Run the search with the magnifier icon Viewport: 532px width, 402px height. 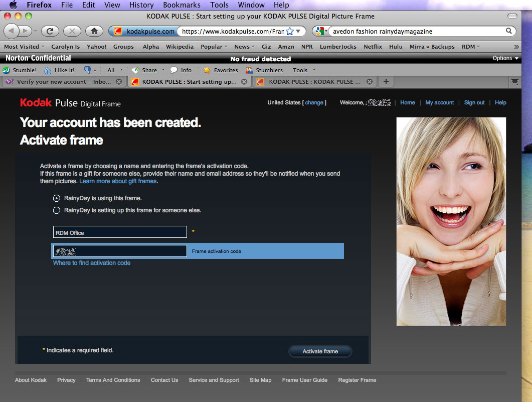(x=508, y=31)
